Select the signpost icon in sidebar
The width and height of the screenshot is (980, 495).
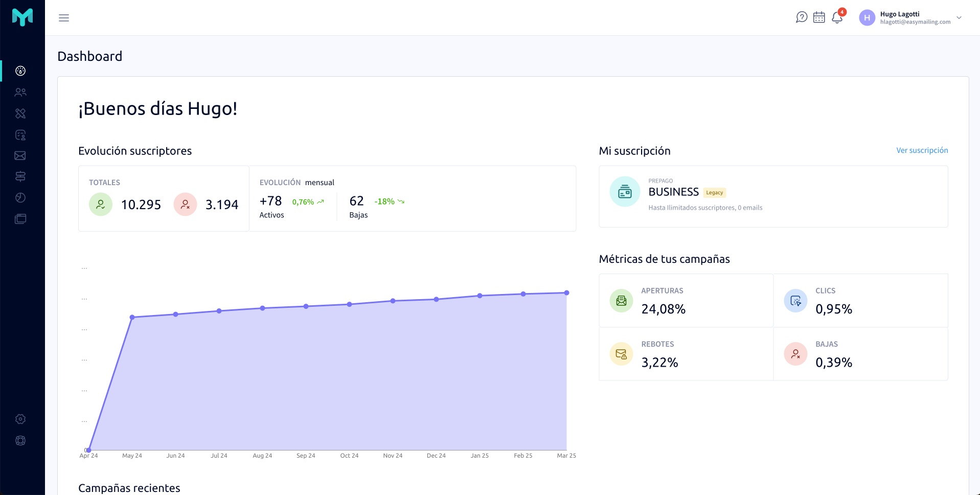click(20, 177)
